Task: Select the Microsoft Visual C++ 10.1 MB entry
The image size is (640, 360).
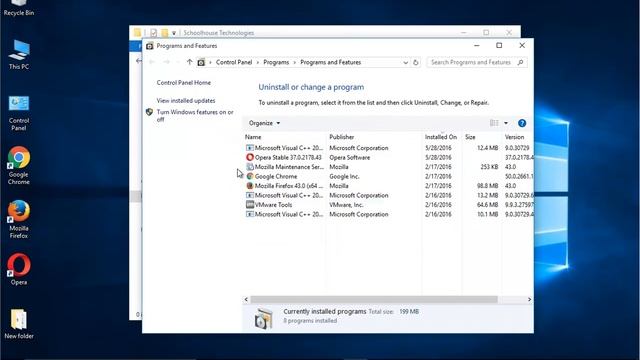Action: pos(389,214)
